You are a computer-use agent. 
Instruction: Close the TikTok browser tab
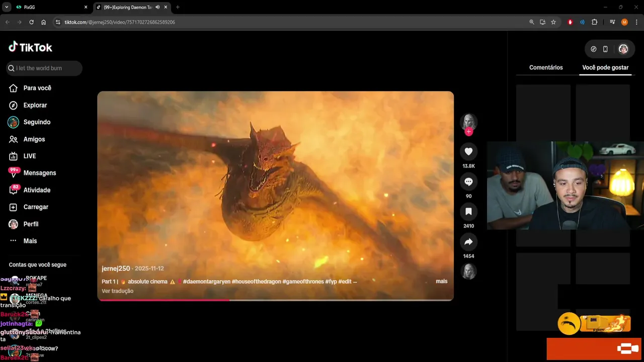tap(166, 7)
